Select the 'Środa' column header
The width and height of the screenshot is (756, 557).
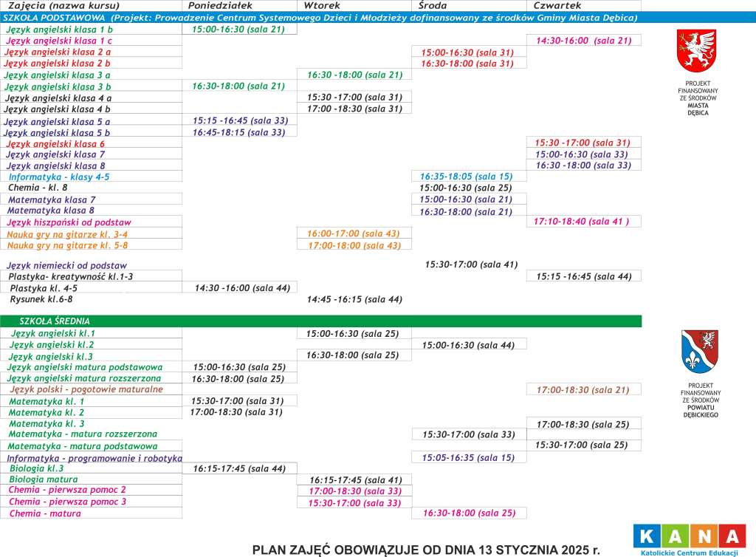(x=433, y=6)
